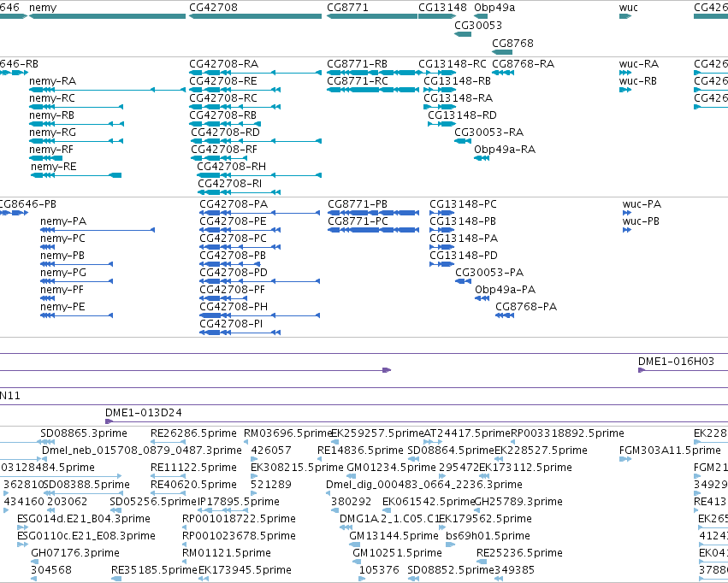
Task: Select the wuc gene label in top track
Action: 629,8
